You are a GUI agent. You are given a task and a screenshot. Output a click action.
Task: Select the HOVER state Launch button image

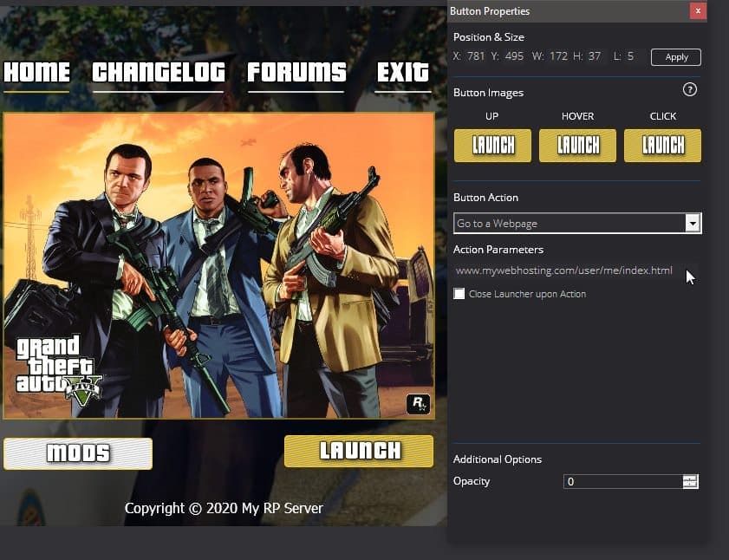(x=577, y=146)
